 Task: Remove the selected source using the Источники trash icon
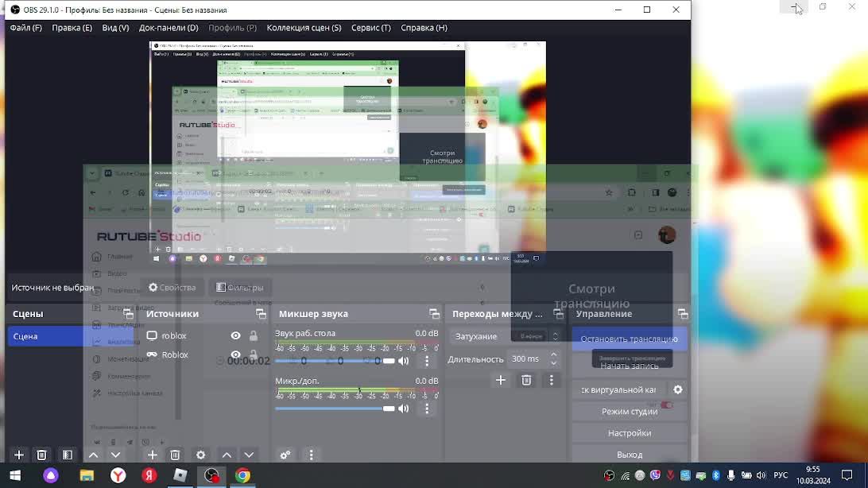click(x=175, y=455)
